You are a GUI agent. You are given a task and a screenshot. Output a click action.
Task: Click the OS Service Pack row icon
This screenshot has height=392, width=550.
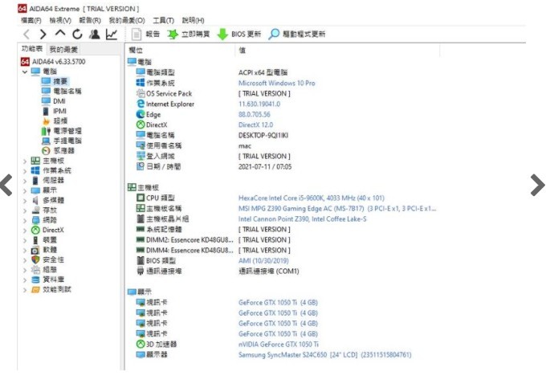click(141, 93)
